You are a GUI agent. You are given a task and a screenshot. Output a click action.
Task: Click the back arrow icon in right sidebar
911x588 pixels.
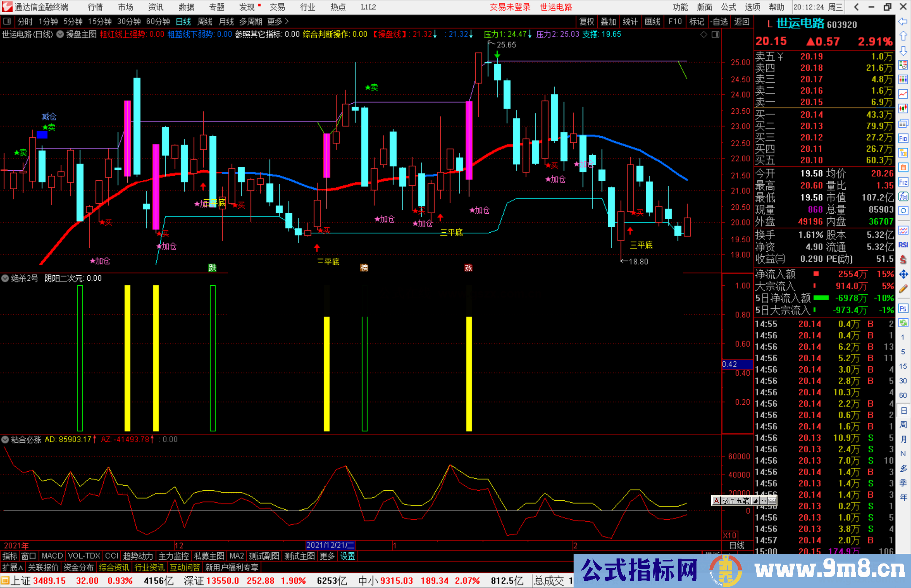[903, 21]
